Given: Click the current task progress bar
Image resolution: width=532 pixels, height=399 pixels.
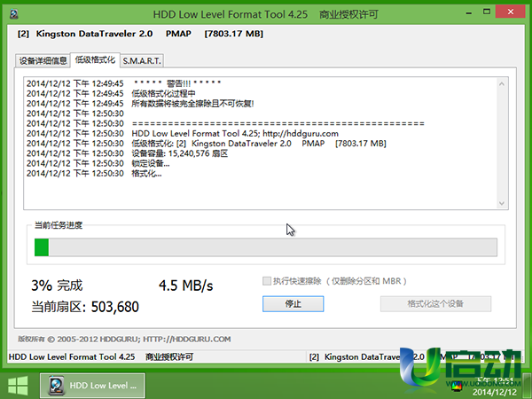Looking at the screenshot, I should click(x=266, y=247).
